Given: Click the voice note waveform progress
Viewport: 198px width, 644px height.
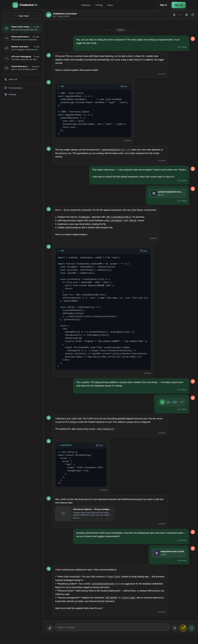Looking at the screenshot, I should click(172, 402).
